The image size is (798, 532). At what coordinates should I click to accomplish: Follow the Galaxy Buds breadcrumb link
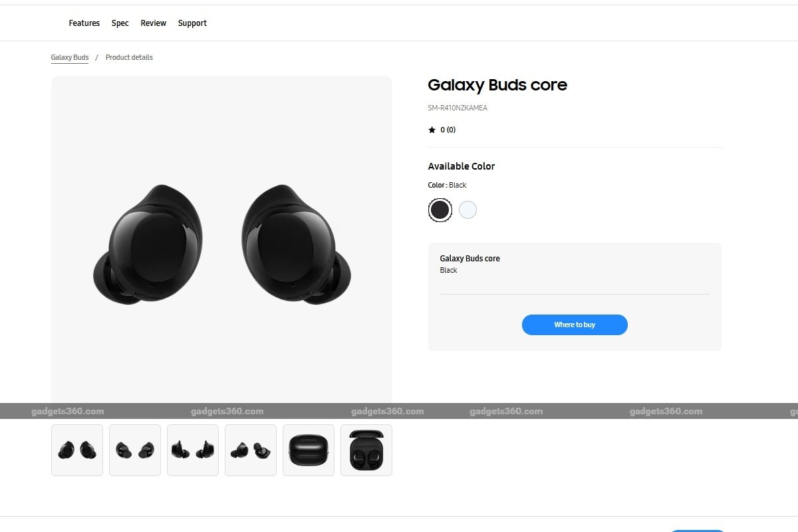[x=70, y=58]
